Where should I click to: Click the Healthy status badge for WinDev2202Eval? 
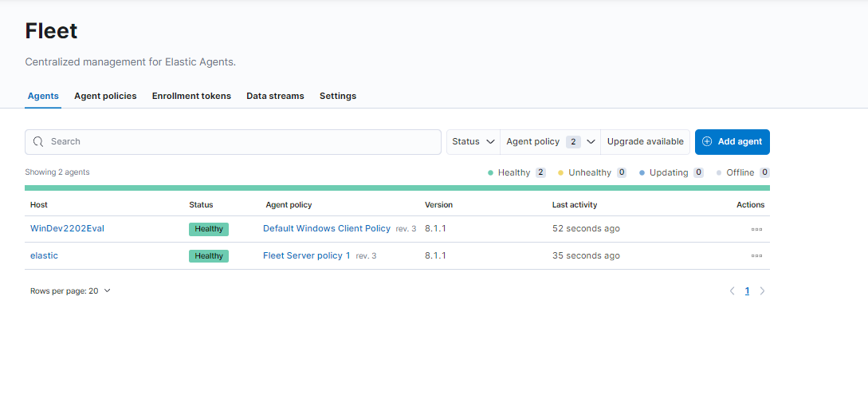[209, 229]
